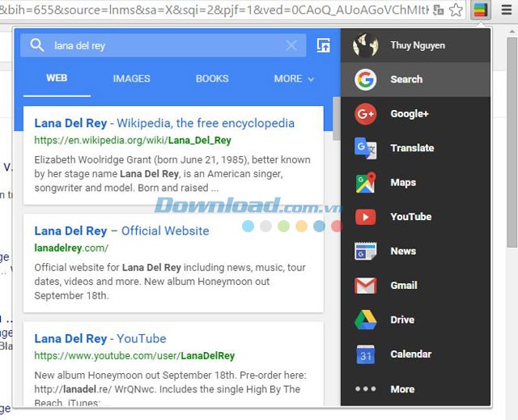Click the lana del rey search field
The width and height of the screenshot is (518, 420).
pos(163,45)
